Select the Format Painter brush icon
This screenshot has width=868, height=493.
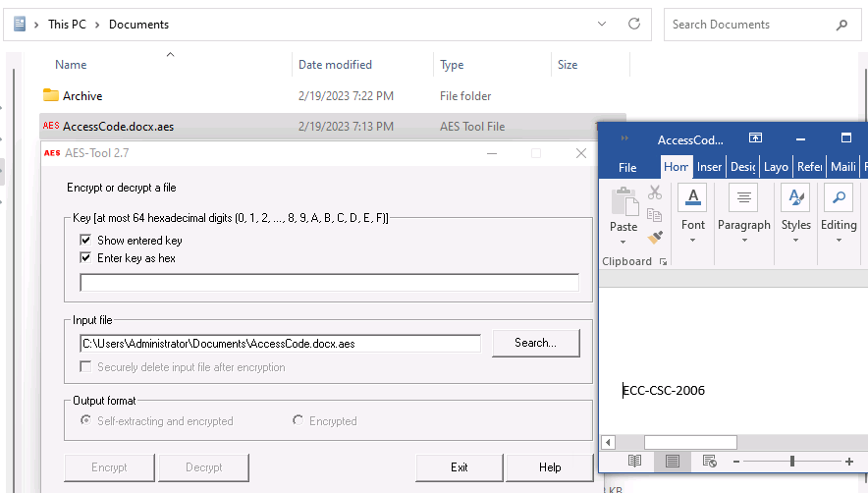click(655, 237)
